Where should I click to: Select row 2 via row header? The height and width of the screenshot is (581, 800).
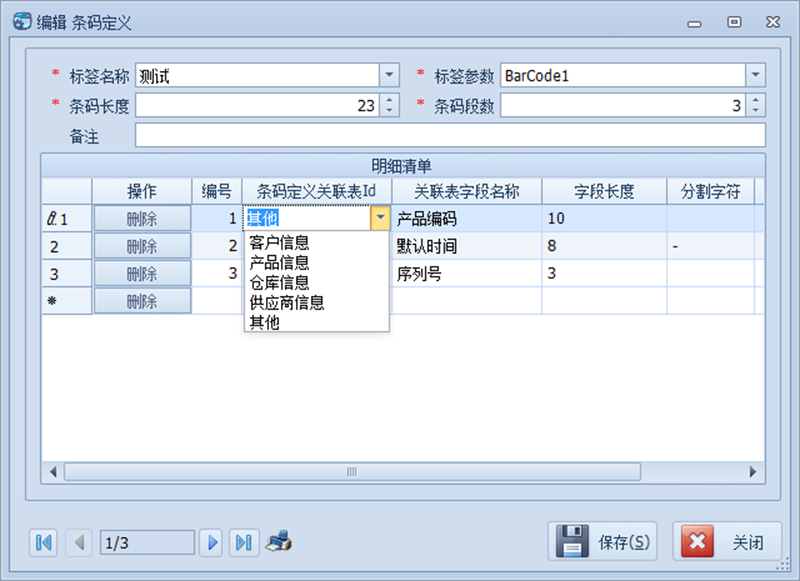point(67,246)
